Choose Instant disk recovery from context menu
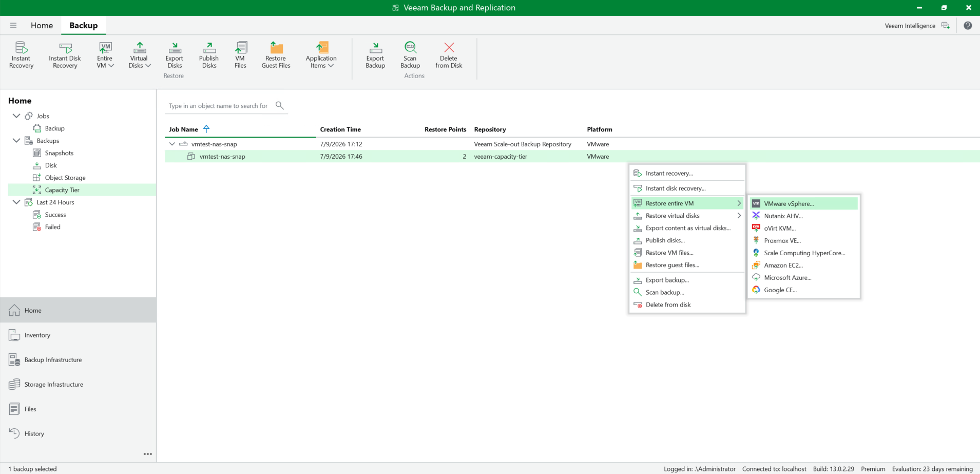The height and width of the screenshot is (474, 980). 687,188
